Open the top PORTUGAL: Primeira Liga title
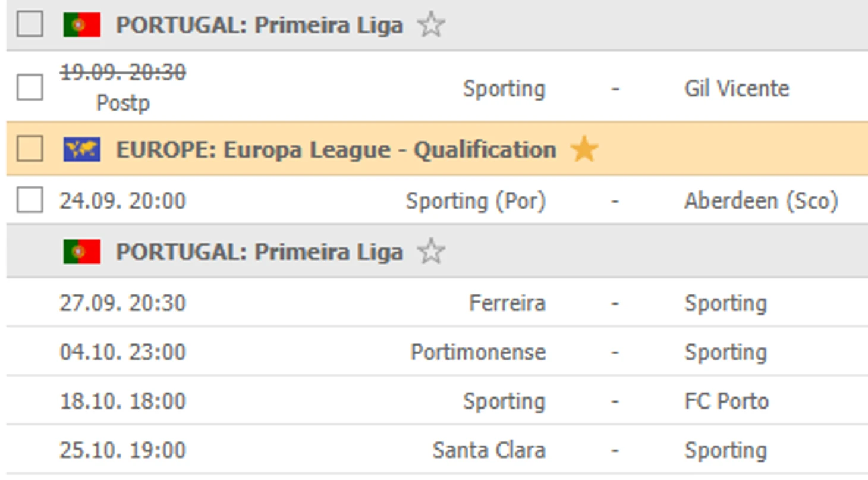The width and height of the screenshot is (868, 480). point(259,26)
